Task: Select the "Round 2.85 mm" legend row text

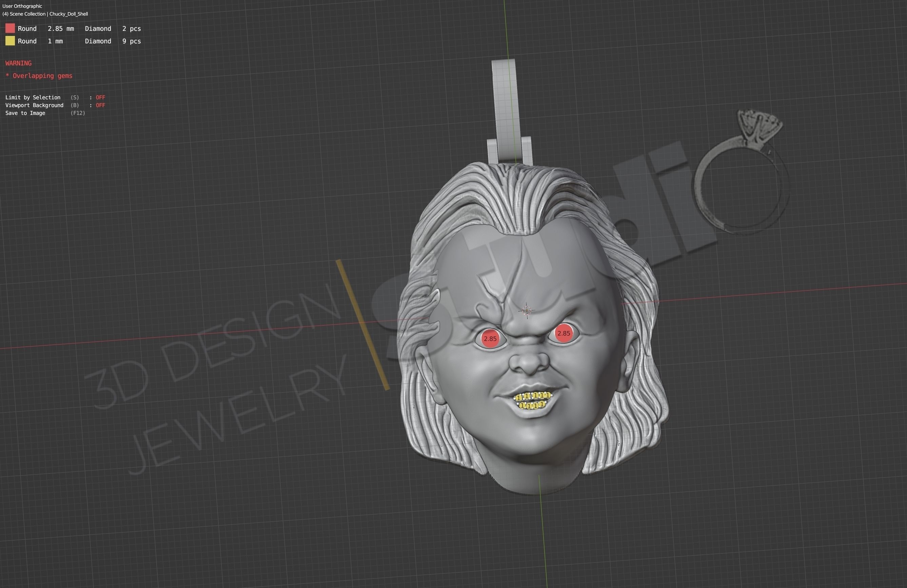Action: 46,28
